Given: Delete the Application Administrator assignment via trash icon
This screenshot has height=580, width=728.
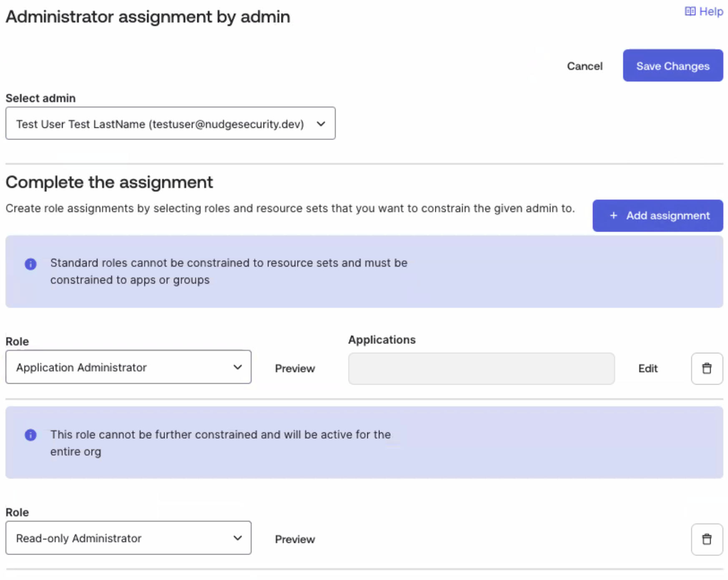Looking at the screenshot, I should pos(706,368).
